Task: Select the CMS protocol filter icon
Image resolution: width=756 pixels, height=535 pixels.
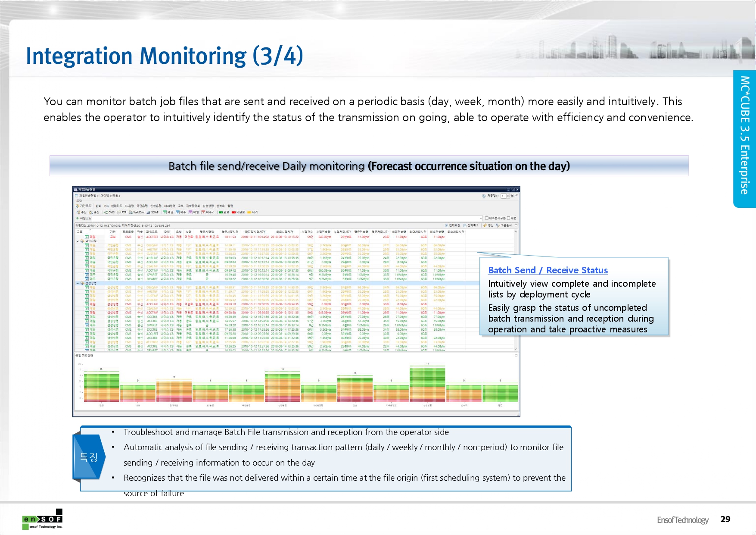Action: pyautogui.click(x=106, y=212)
